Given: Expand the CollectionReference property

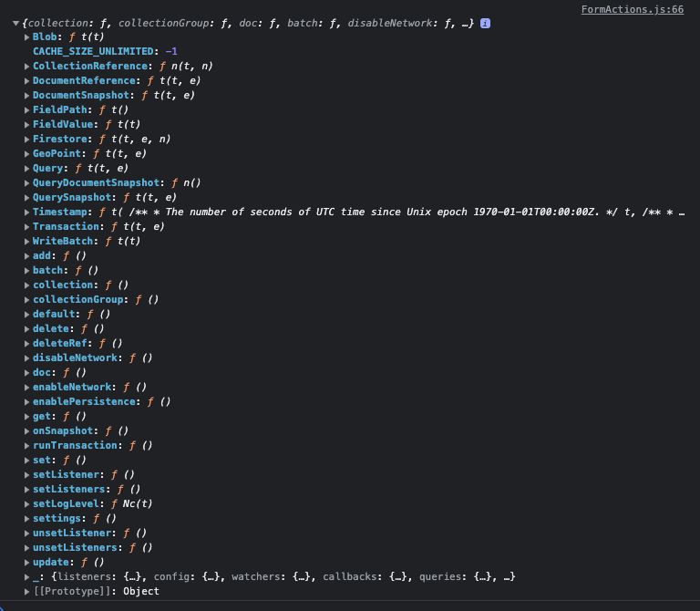Looking at the screenshot, I should [x=26, y=66].
